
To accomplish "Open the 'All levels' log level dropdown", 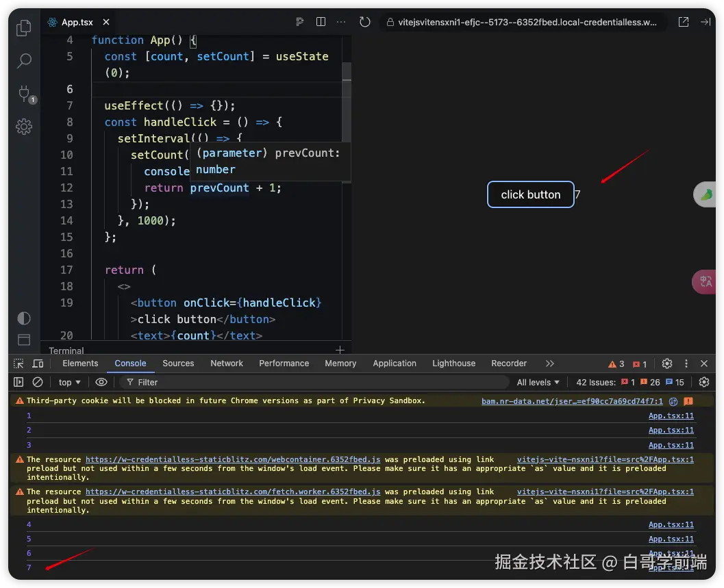I will pos(538,382).
